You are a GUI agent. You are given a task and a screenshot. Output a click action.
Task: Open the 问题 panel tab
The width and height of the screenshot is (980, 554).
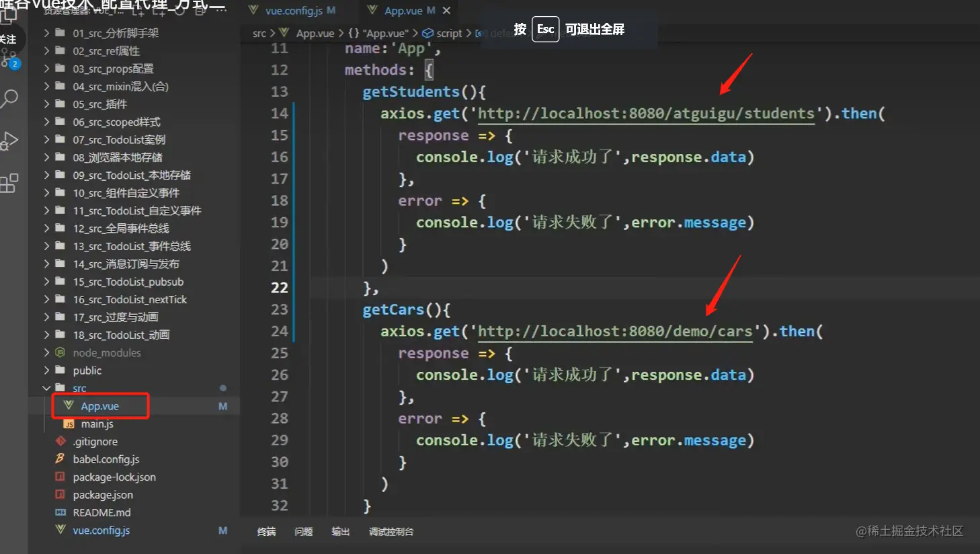click(x=304, y=531)
